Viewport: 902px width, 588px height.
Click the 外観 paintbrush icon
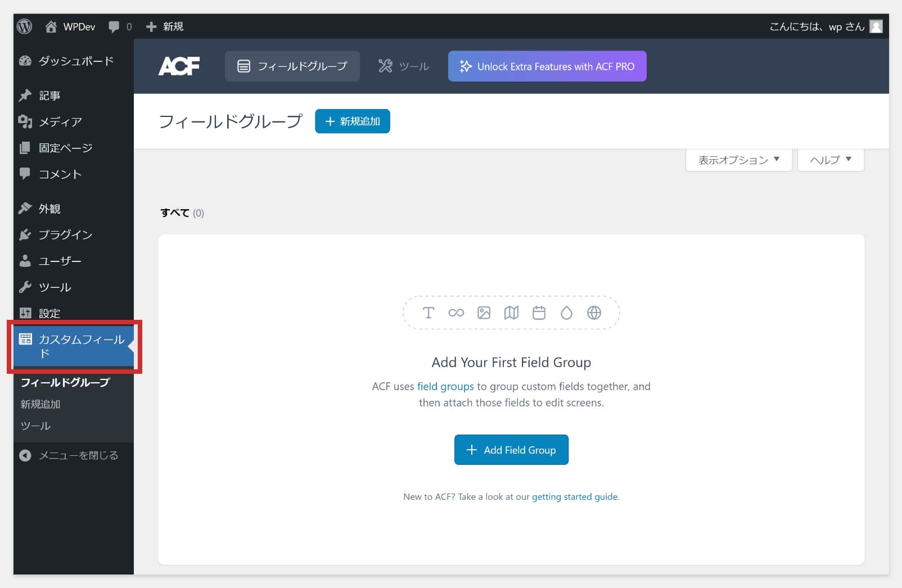tap(25, 209)
